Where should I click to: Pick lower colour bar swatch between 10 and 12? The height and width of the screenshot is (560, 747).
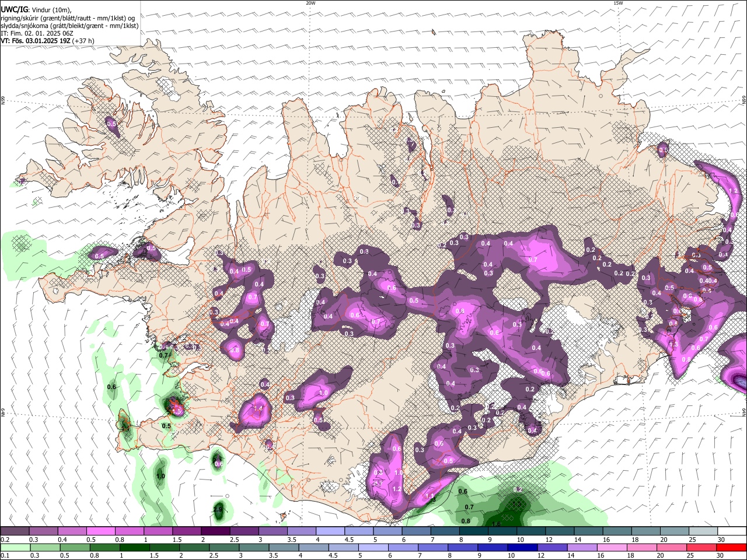coord(523,547)
